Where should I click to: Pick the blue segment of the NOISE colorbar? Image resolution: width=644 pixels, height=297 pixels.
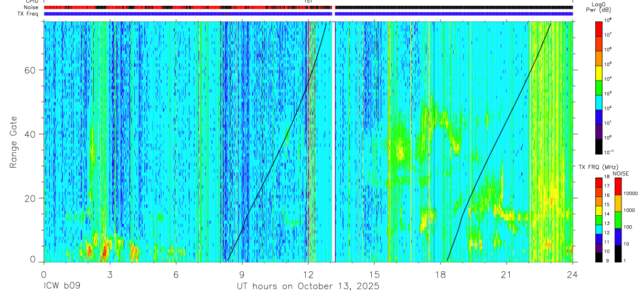[x=619, y=237]
